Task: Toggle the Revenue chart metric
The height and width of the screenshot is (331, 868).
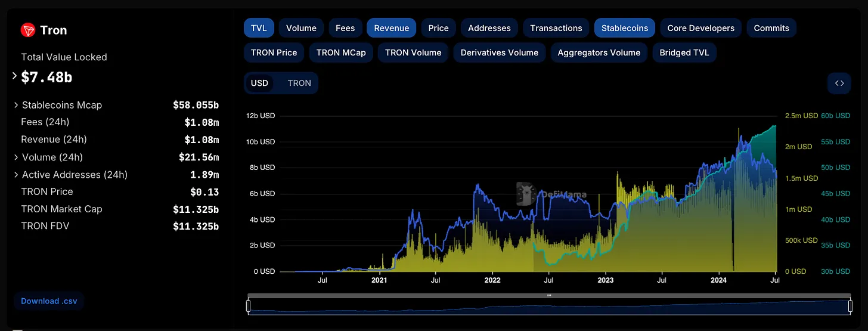Action: coord(392,28)
